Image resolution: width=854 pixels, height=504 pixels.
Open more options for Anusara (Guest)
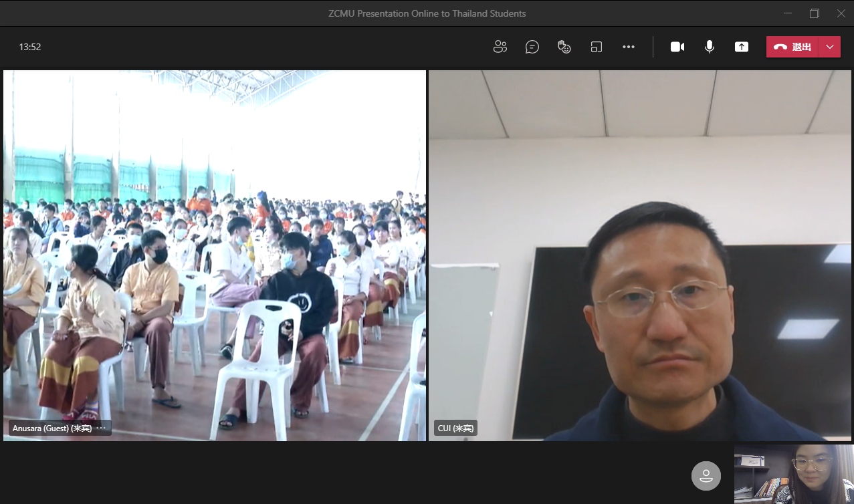[x=102, y=428]
